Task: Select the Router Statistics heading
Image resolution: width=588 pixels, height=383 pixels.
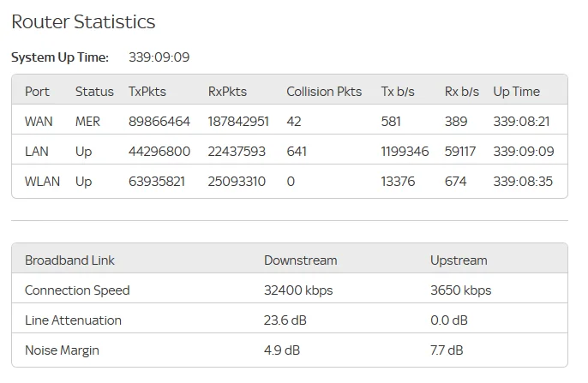Action: click(83, 21)
